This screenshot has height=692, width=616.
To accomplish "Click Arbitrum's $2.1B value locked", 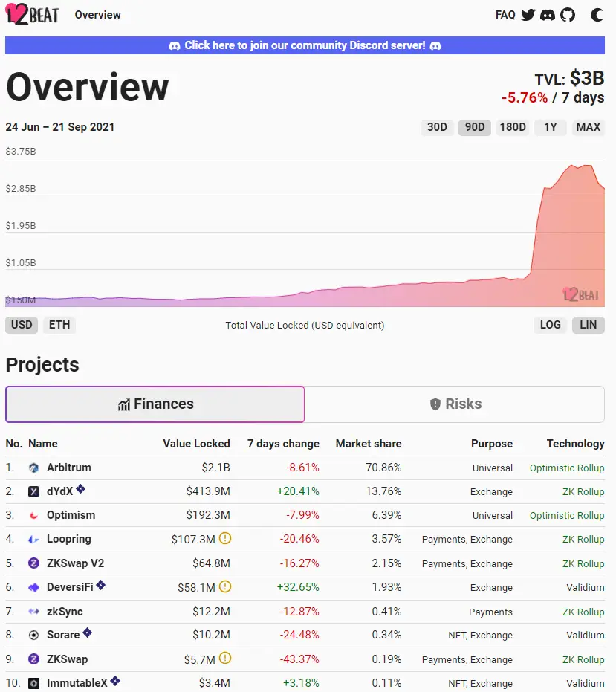I will tap(215, 468).
